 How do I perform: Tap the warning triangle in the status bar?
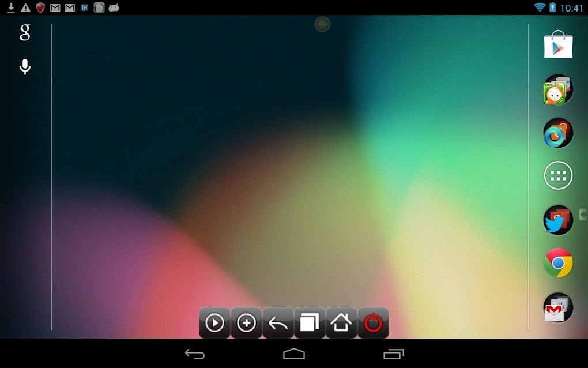(x=25, y=7)
